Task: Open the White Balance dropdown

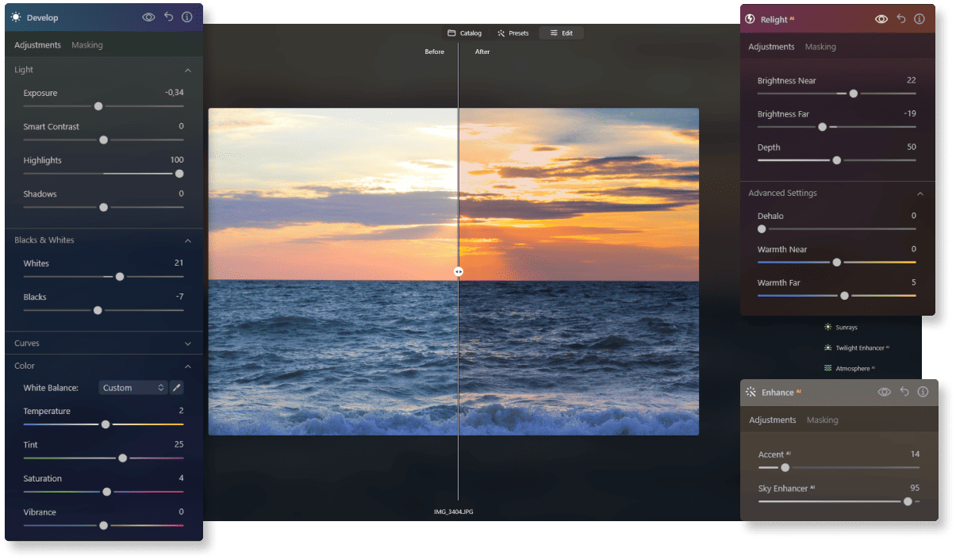Action: [132, 387]
